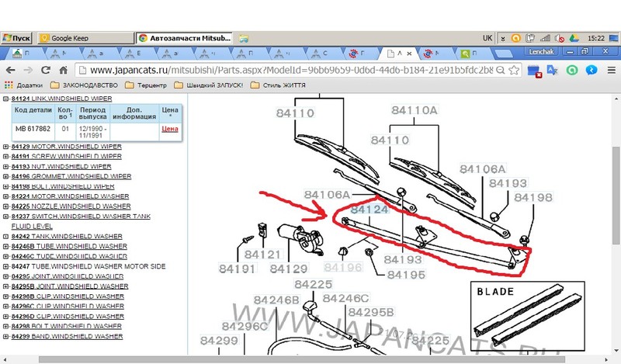
Task: Click the 84195 label in the diagram
Action: click(406, 275)
